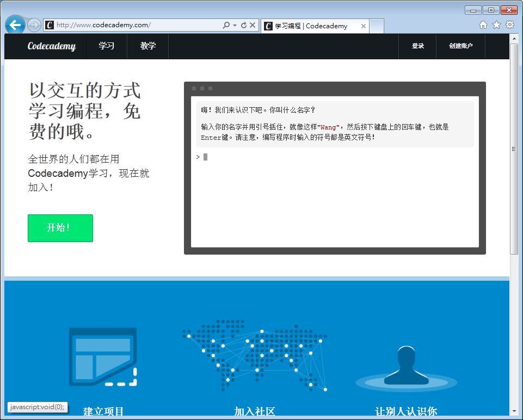
Task: Minimize the browser window
Action: (473, 10)
